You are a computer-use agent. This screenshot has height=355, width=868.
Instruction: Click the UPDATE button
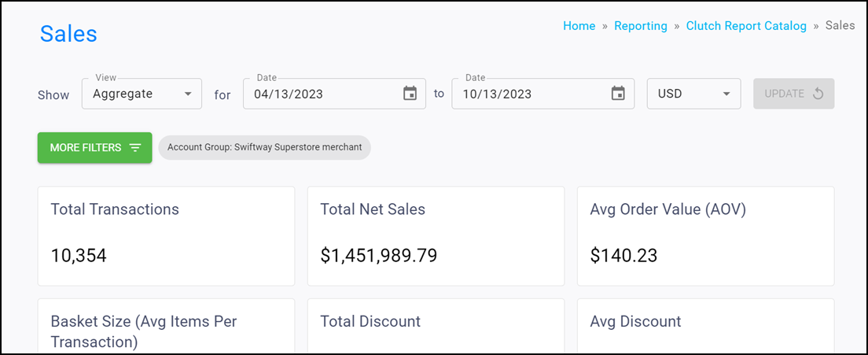[x=794, y=94]
